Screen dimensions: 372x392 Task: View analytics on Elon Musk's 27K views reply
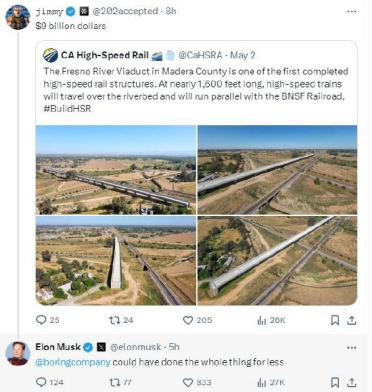point(262,382)
